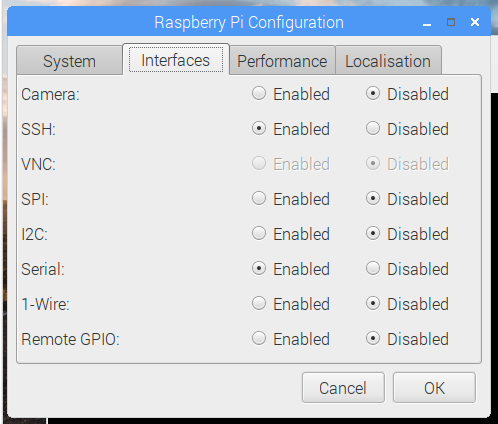The width and height of the screenshot is (498, 424).
Task: Select Disabled radio button for SPI
Action: click(x=373, y=198)
